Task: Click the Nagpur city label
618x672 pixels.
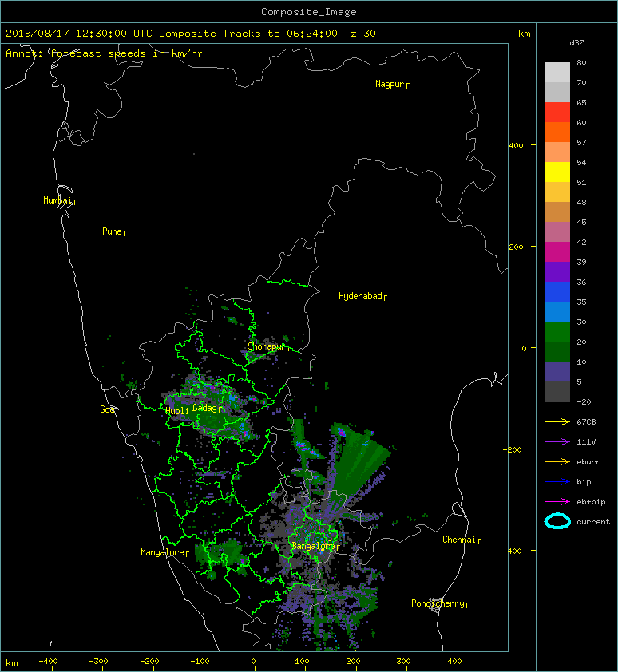Action: coord(390,84)
